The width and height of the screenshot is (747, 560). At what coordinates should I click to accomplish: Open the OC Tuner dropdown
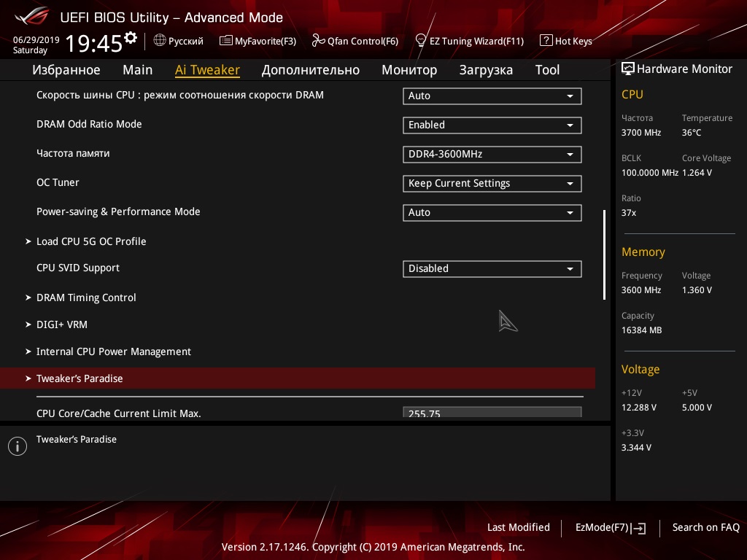[x=492, y=183]
